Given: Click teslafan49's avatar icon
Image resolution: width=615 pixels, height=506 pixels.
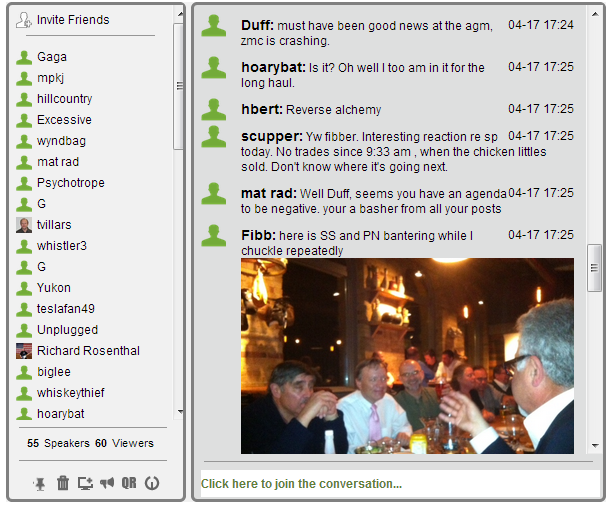Looking at the screenshot, I should [24, 309].
